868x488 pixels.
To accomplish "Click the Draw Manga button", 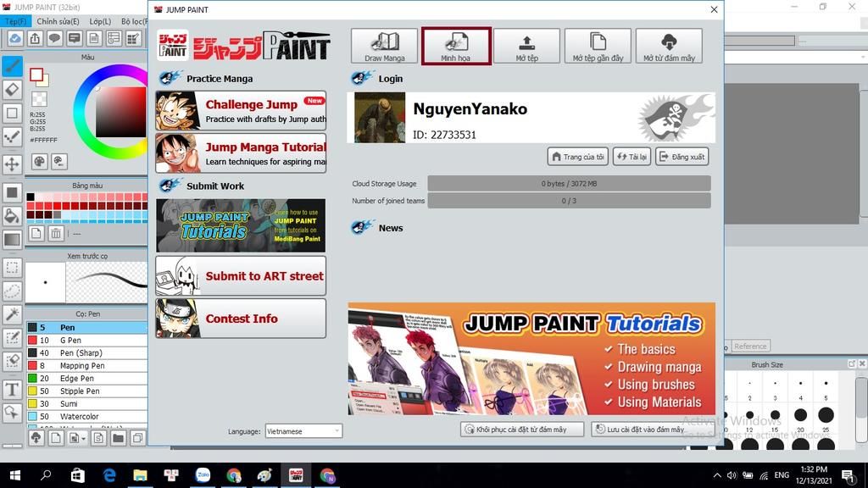I will pos(384,46).
